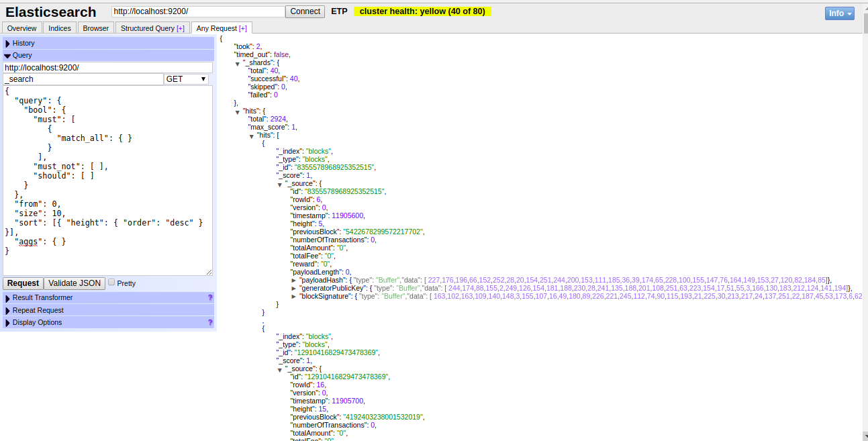
Task: Click the "max_score": 1 entry
Action: click(273, 127)
